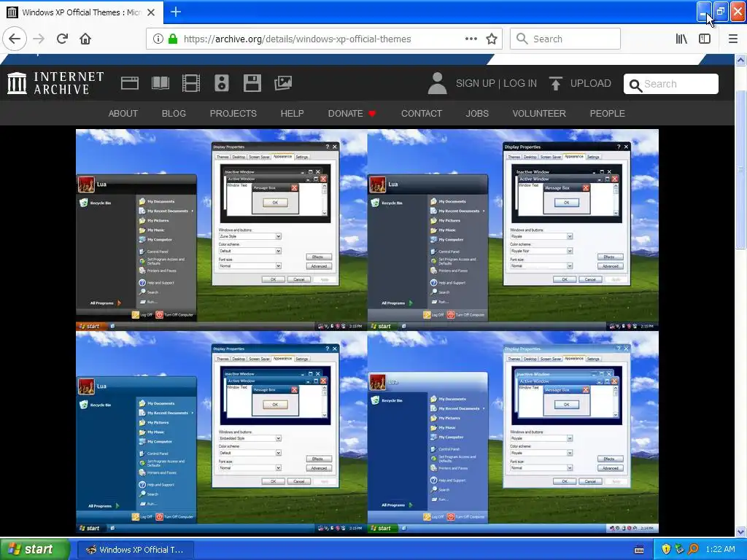Click the Firefox forward button

tap(39, 39)
